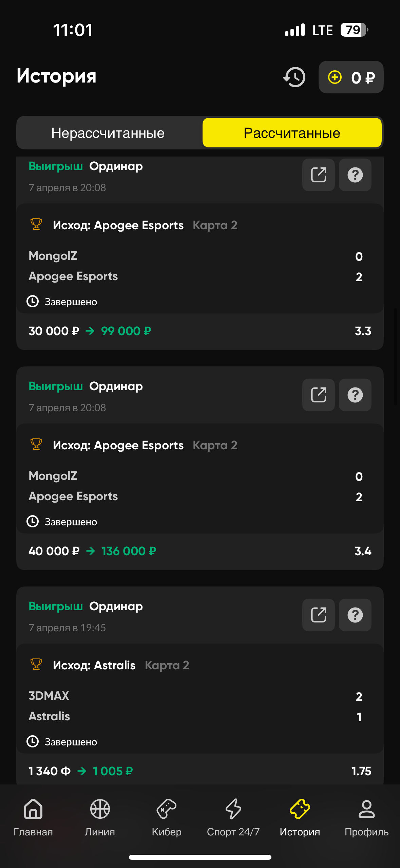Open the Кибер esports section
The image size is (400, 868).
pyautogui.click(x=167, y=817)
